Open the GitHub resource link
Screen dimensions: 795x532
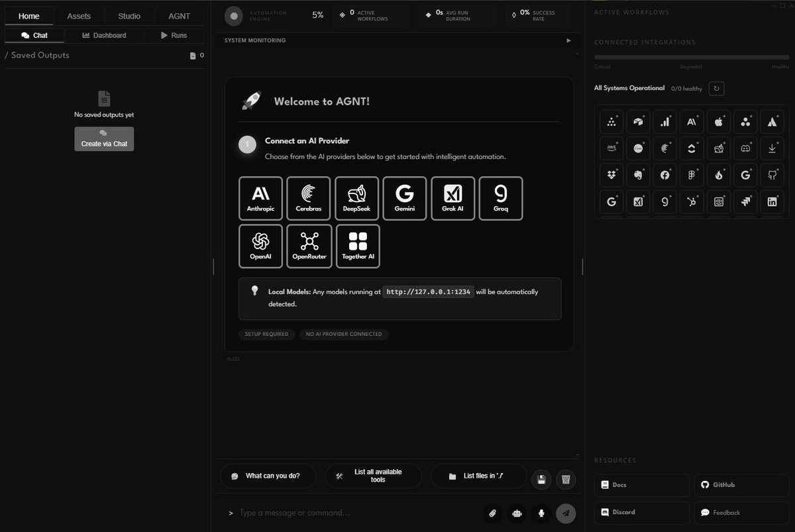[742, 485]
